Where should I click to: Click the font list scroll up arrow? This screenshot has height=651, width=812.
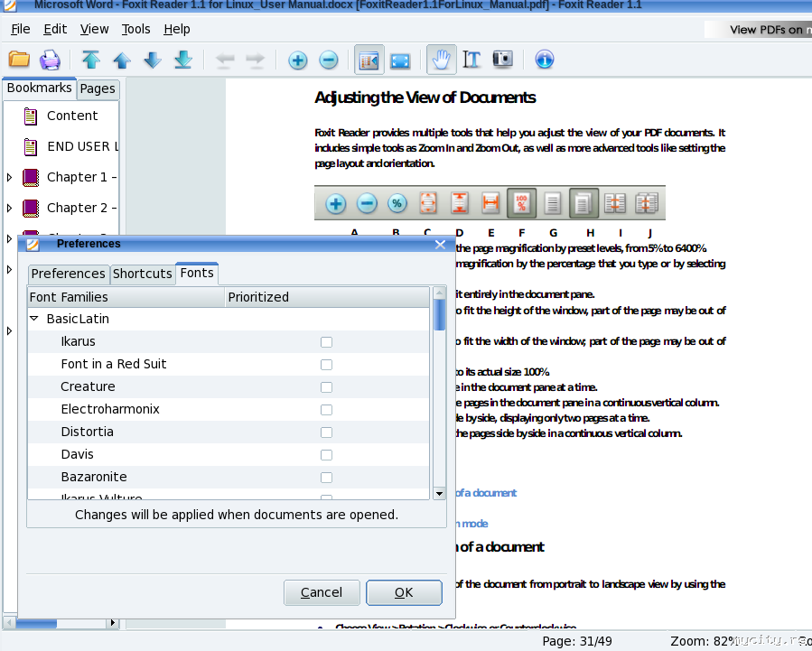point(440,293)
